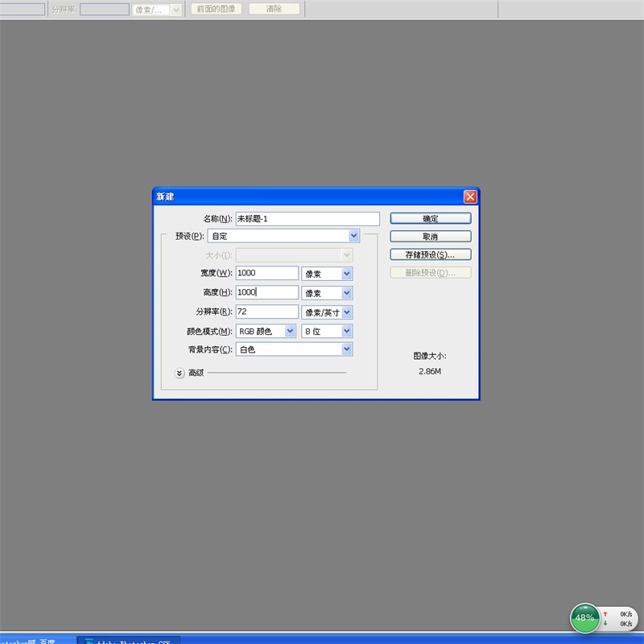Click the 名称 name input field
644x644 pixels.
(x=307, y=219)
